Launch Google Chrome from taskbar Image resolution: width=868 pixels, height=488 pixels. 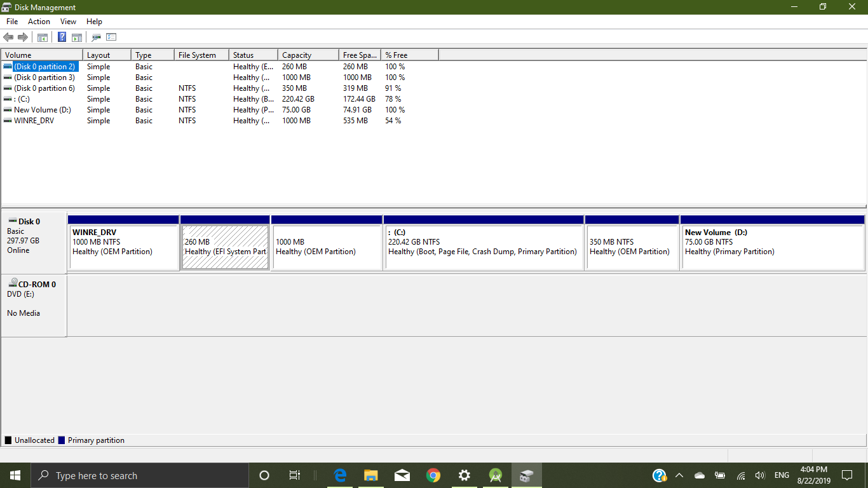point(433,475)
